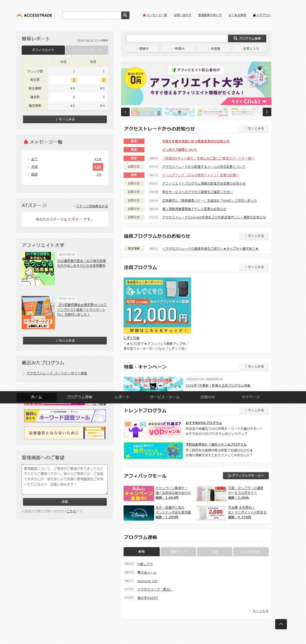The height and width of the screenshot is (644, 306).
Task: Open Samurai Job program link
Action: pos(147,581)
